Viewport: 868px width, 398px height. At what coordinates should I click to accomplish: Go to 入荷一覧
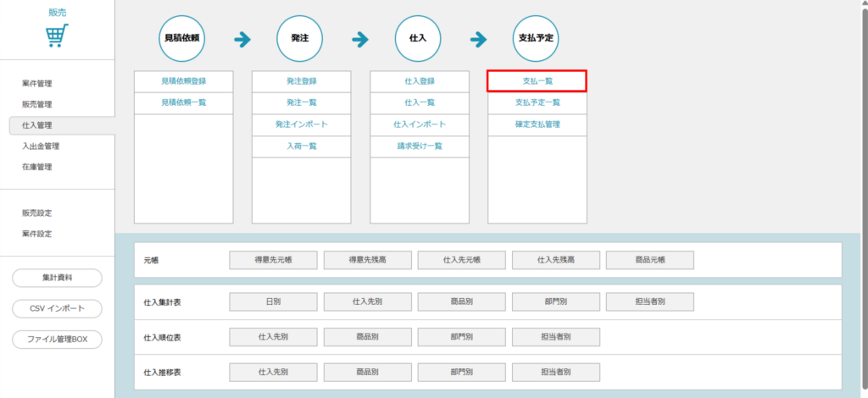pos(301,146)
